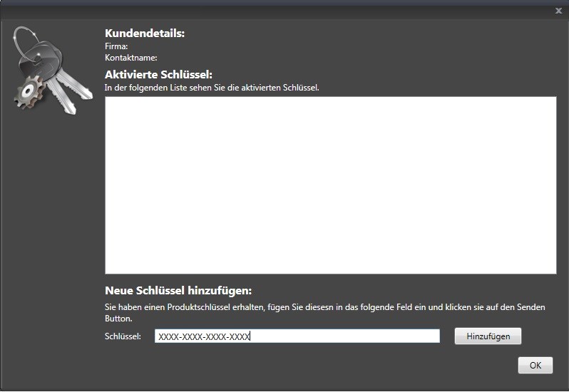The image size is (569, 392).
Task: Click the word 'Button.' ending the instructions
Action: click(118, 319)
